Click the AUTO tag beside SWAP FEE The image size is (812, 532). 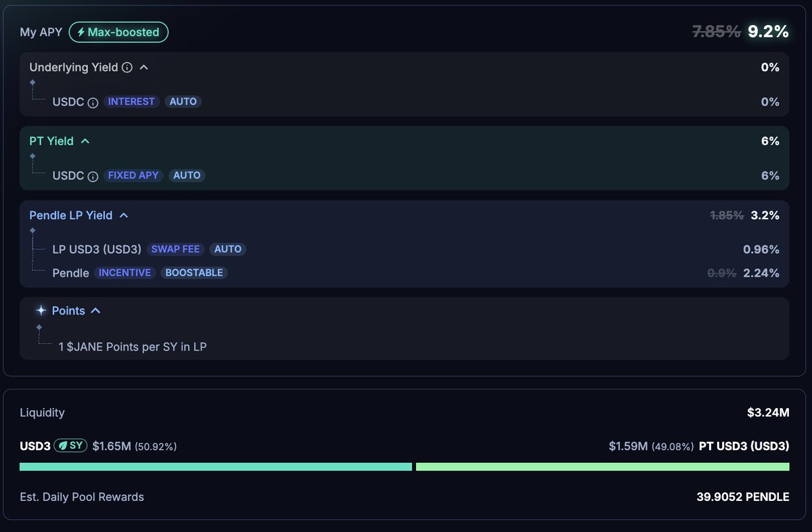(227, 249)
